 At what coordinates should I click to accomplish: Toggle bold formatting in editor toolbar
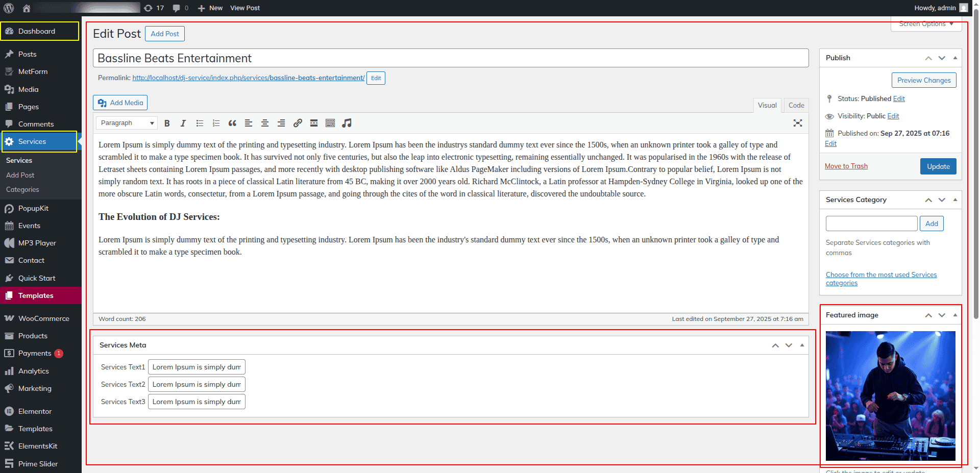tap(167, 123)
